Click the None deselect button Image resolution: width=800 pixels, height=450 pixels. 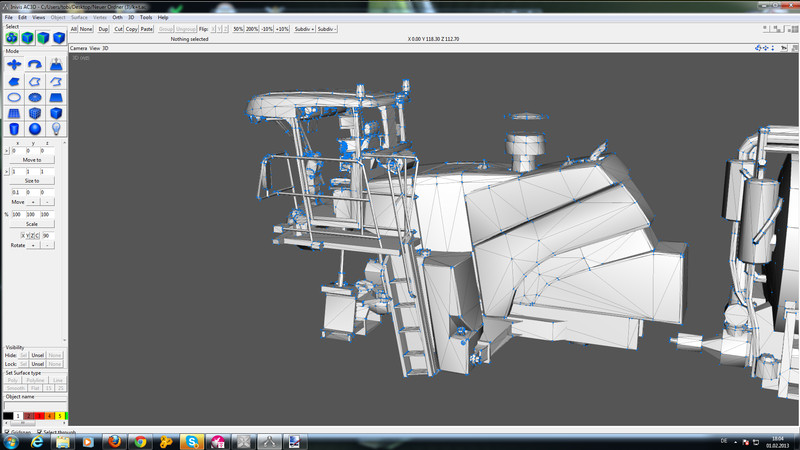(86, 29)
